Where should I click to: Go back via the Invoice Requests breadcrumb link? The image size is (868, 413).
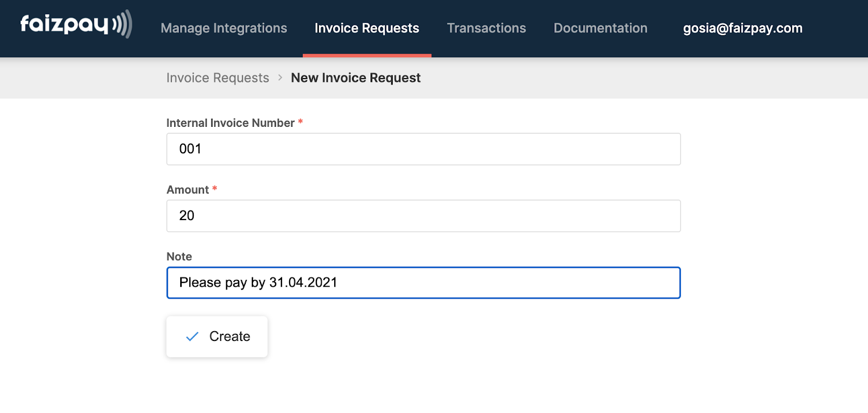pyautogui.click(x=218, y=78)
